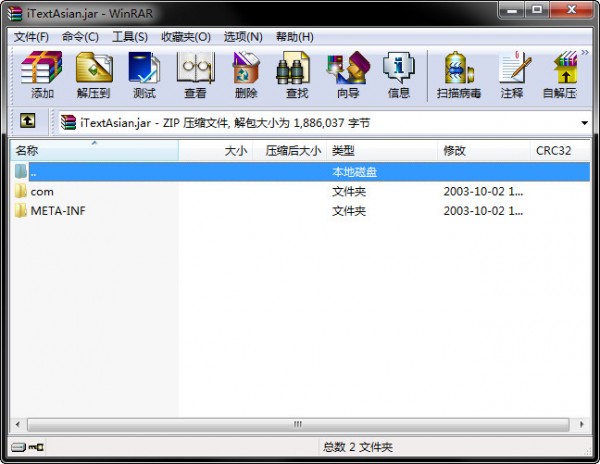Click modified date of META-INF row

coord(483,210)
